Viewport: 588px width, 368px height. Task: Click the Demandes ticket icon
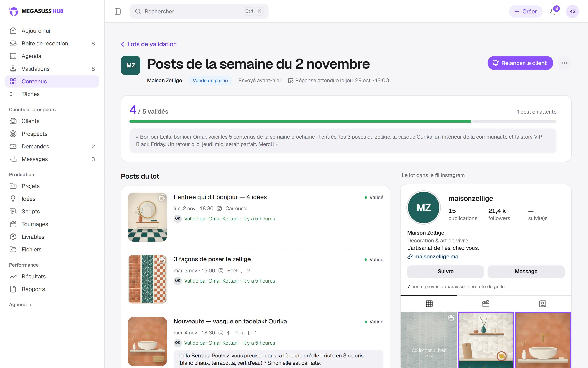click(x=13, y=146)
